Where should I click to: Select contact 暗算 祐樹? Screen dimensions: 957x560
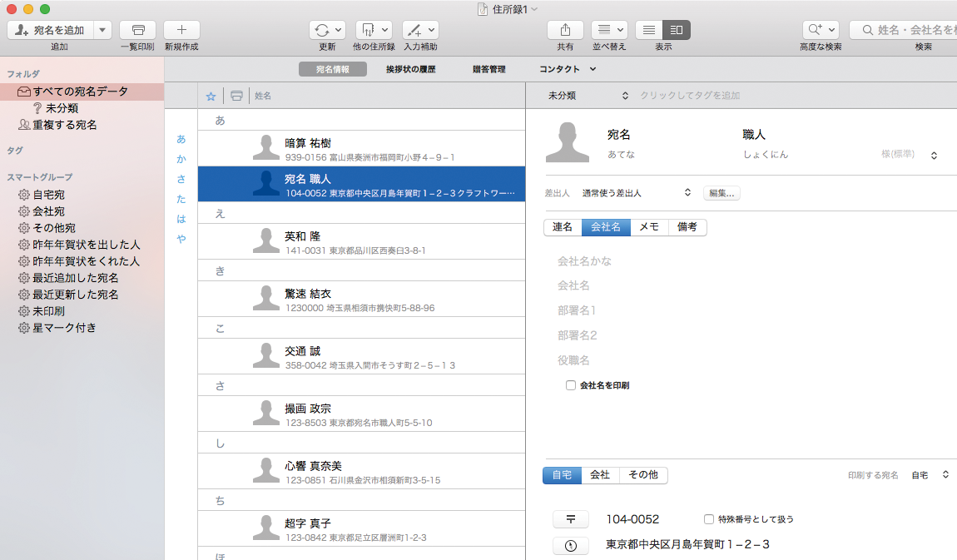(x=361, y=148)
